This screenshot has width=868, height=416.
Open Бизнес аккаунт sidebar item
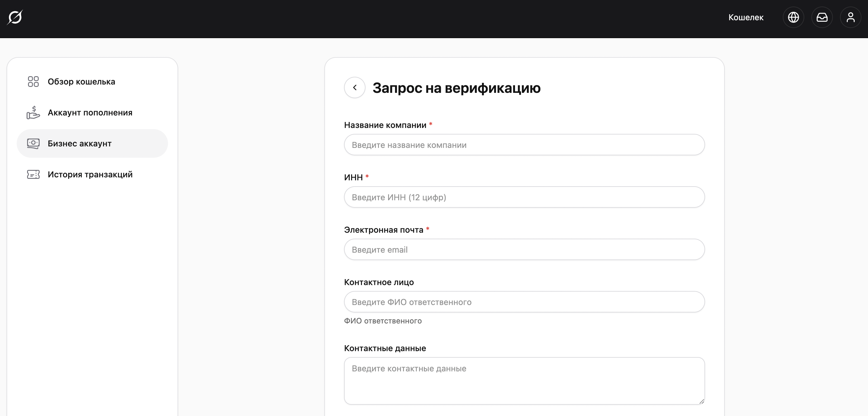(x=80, y=143)
